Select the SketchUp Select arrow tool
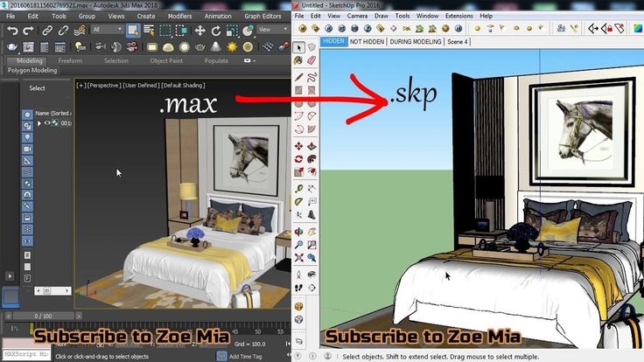Image resolution: width=644 pixels, height=362 pixels. [x=299, y=48]
